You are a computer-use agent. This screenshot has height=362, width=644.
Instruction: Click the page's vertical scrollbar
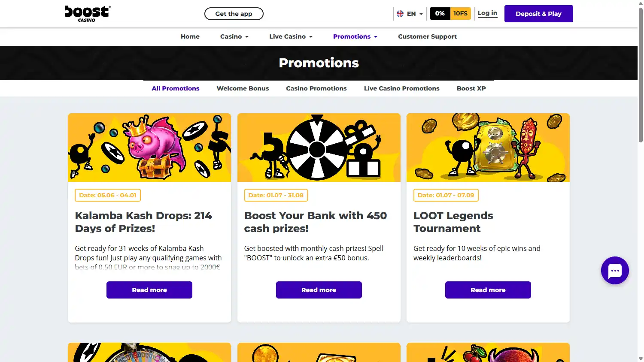pyautogui.click(x=641, y=77)
